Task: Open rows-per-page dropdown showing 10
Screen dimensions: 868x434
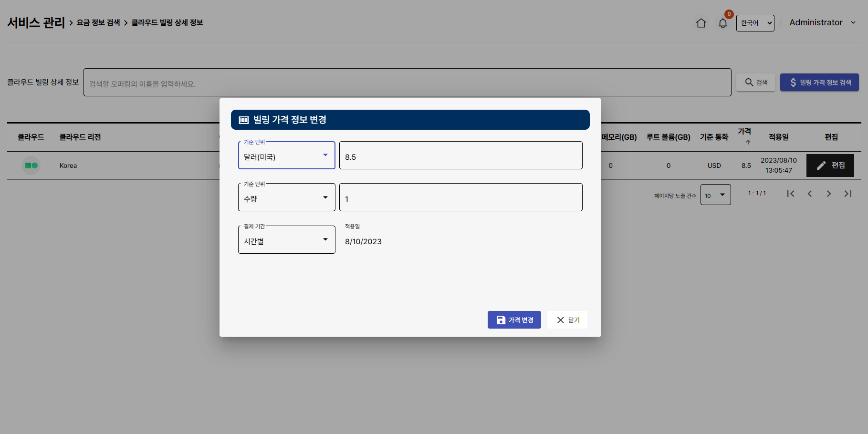Action: 715,195
